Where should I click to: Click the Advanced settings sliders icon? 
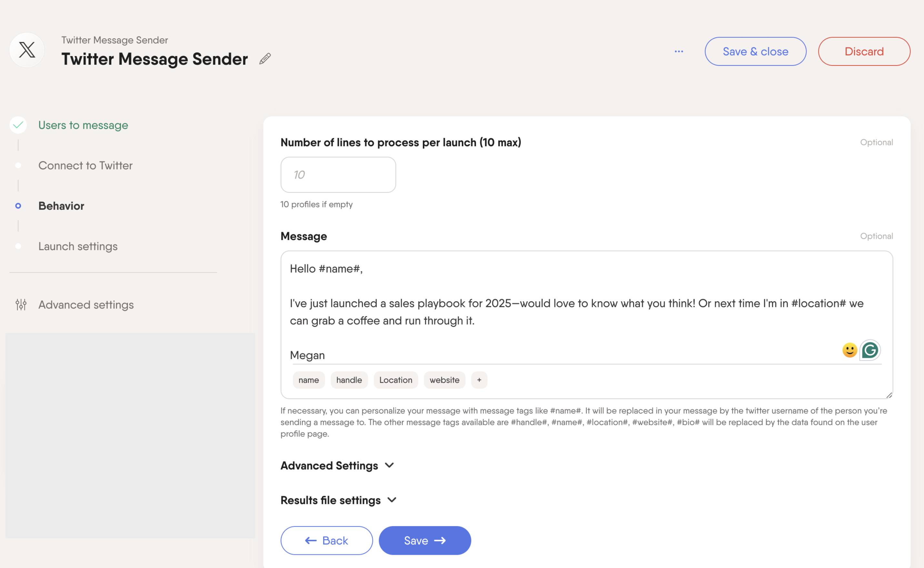click(21, 304)
